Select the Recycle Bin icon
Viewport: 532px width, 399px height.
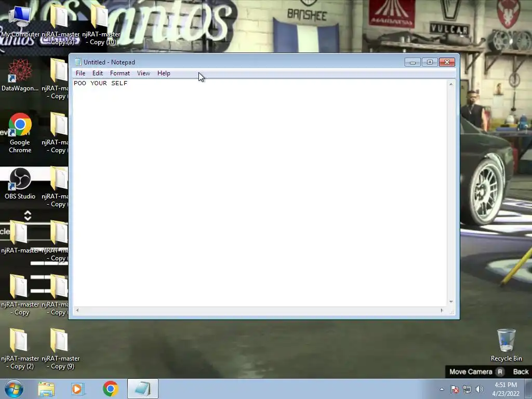pos(506,345)
